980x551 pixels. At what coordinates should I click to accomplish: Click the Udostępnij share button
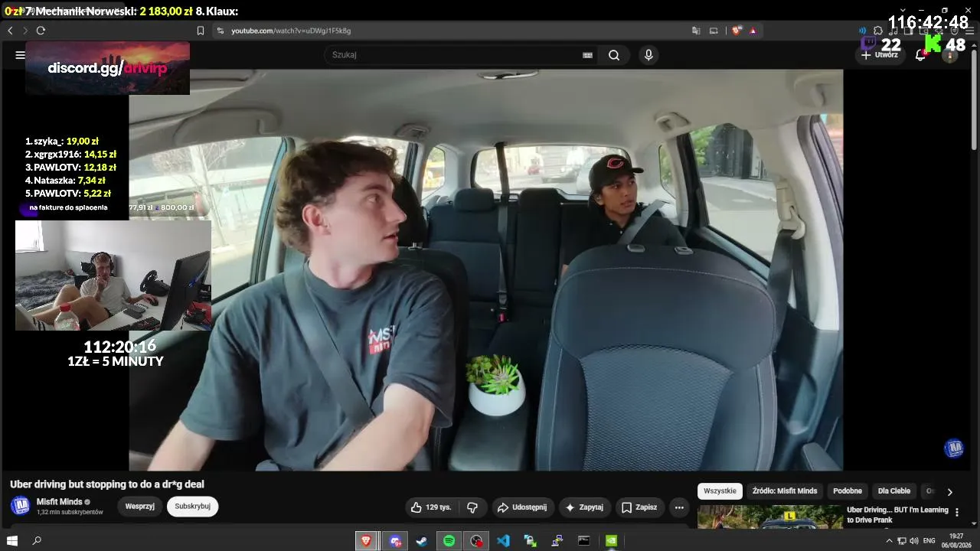[x=521, y=507]
